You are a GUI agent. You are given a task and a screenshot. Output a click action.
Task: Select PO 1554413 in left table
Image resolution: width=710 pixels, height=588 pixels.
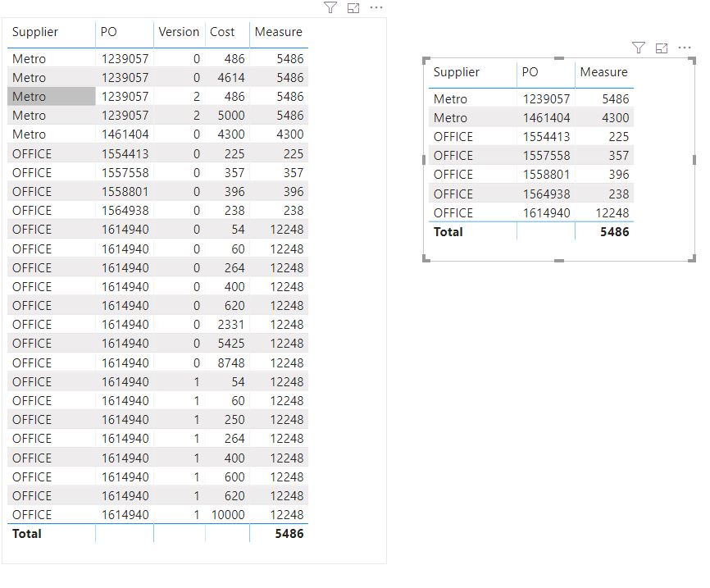125,154
